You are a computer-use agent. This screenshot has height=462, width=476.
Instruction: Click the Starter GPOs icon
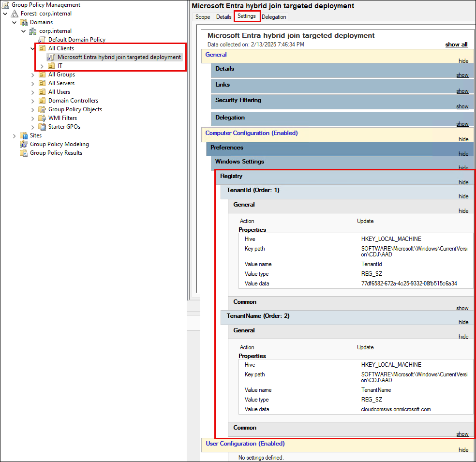pos(42,127)
